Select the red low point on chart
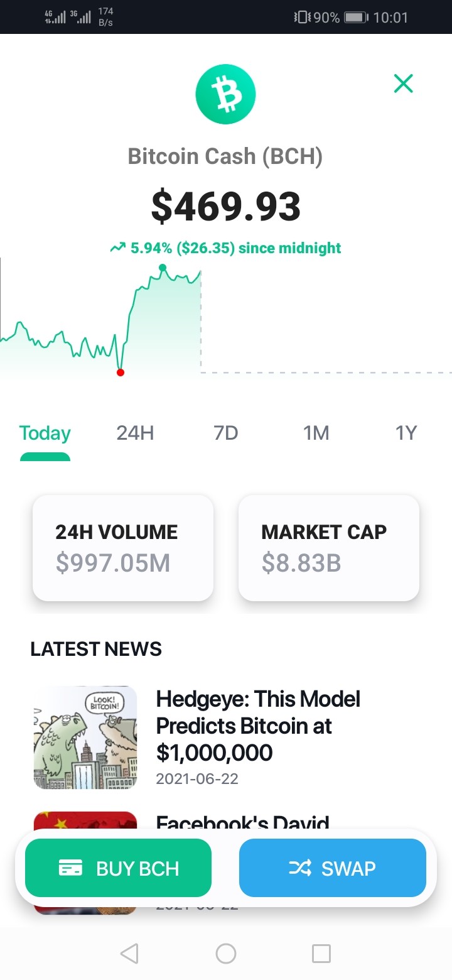The image size is (452, 980). tap(121, 373)
